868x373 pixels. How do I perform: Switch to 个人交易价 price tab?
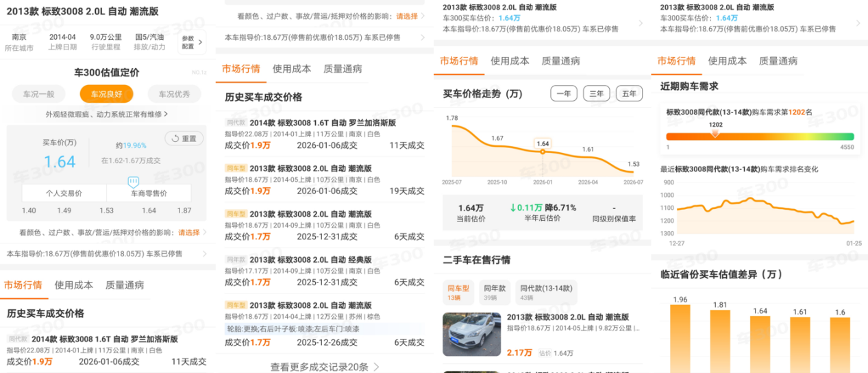pos(64,193)
